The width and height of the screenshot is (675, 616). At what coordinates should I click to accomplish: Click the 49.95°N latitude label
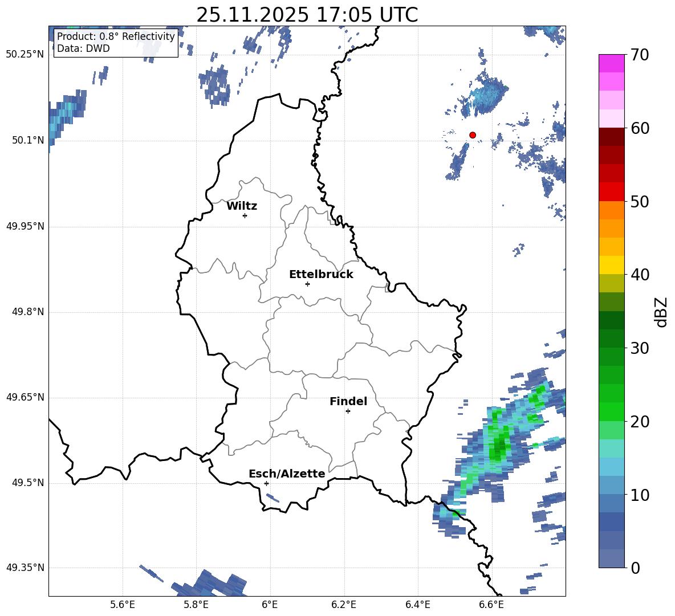click(25, 226)
